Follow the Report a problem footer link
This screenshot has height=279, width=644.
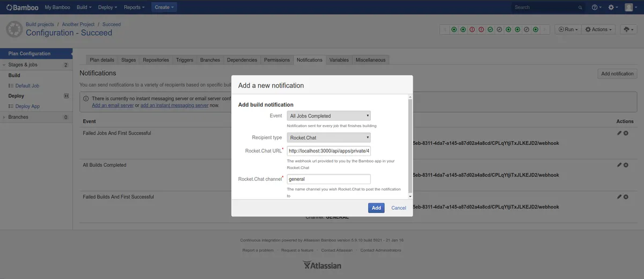point(258,250)
